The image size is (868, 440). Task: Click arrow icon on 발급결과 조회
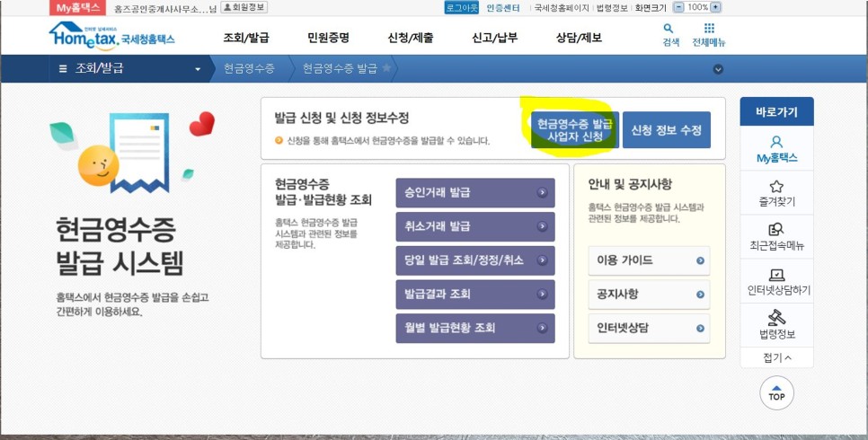pos(542,294)
